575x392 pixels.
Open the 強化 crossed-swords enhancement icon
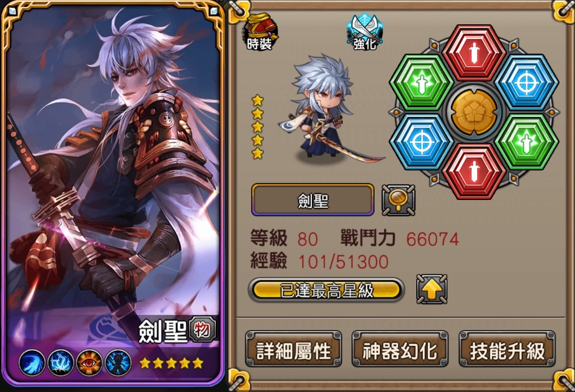pyautogui.click(x=365, y=32)
